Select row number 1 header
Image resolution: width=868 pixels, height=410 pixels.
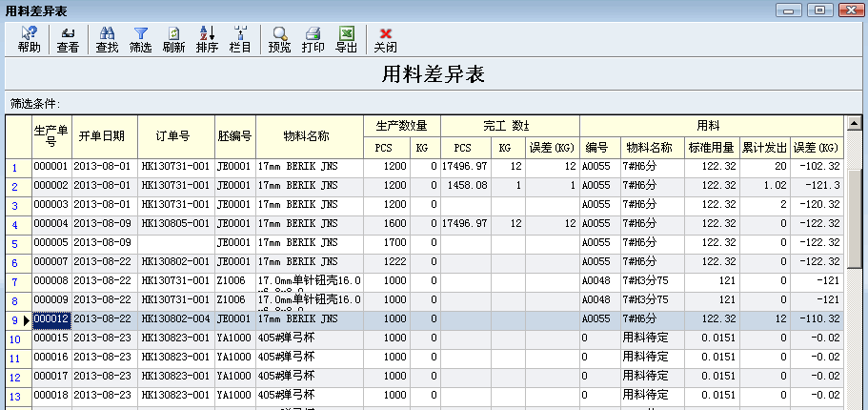[18, 168]
